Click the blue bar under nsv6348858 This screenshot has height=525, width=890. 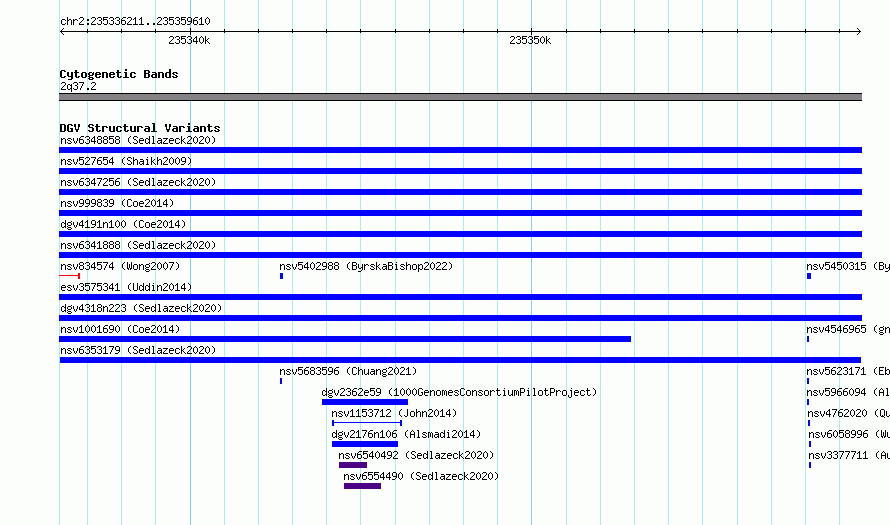click(x=461, y=150)
